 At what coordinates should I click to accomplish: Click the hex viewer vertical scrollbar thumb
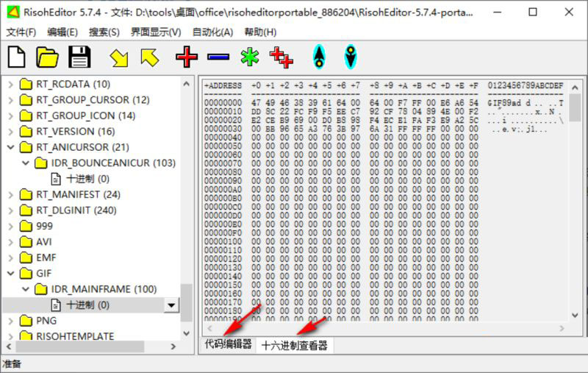575,107
